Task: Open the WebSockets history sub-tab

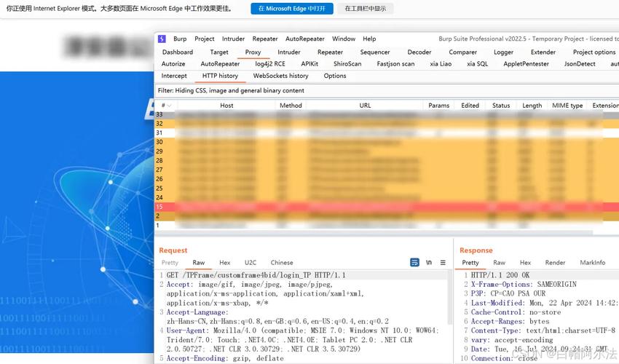Action: pyautogui.click(x=280, y=76)
